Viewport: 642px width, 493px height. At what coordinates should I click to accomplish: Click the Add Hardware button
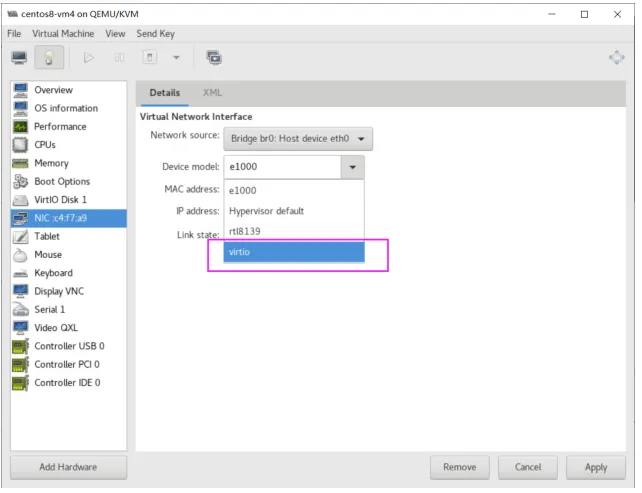(69, 468)
